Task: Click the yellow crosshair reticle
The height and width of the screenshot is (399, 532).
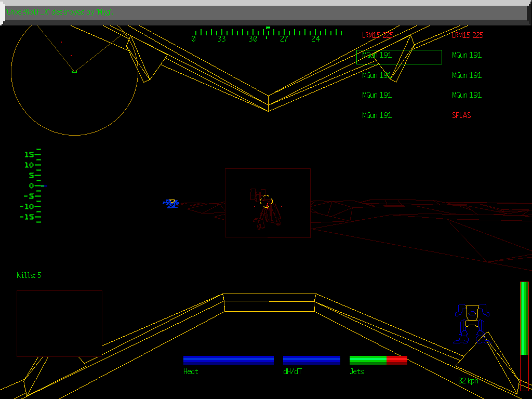Action: tap(266, 201)
